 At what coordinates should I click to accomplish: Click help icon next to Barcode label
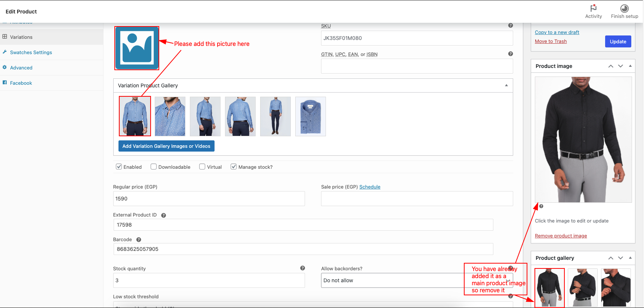click(x=139, y=240)
